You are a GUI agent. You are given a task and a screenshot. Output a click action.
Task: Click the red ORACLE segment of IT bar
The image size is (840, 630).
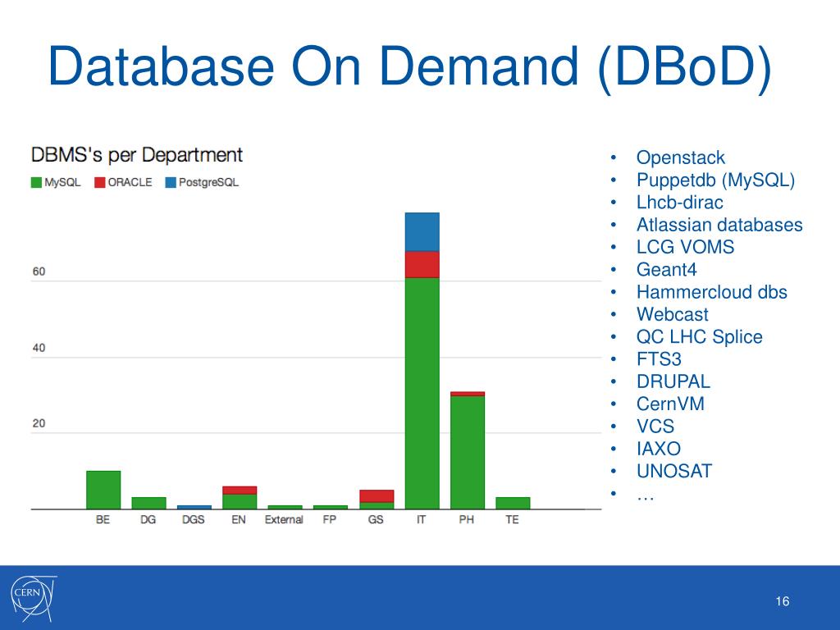coord(422,265)
